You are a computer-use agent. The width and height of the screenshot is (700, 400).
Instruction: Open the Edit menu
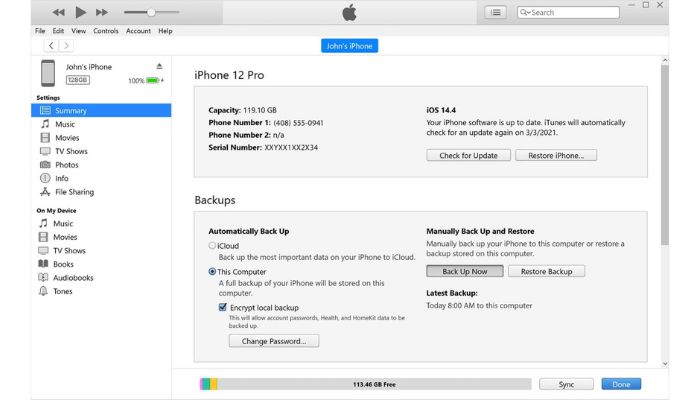click(58, 31)
